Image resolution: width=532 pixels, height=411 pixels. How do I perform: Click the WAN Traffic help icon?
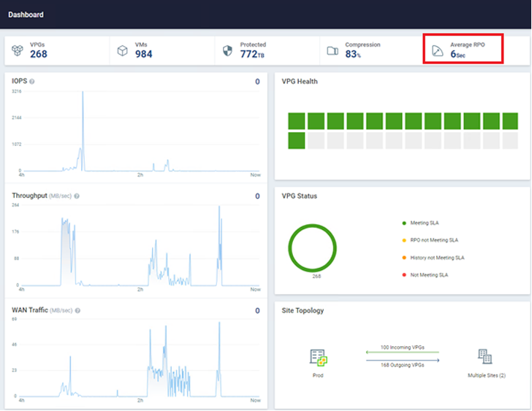pyautogui.click(x=77, y=310)
